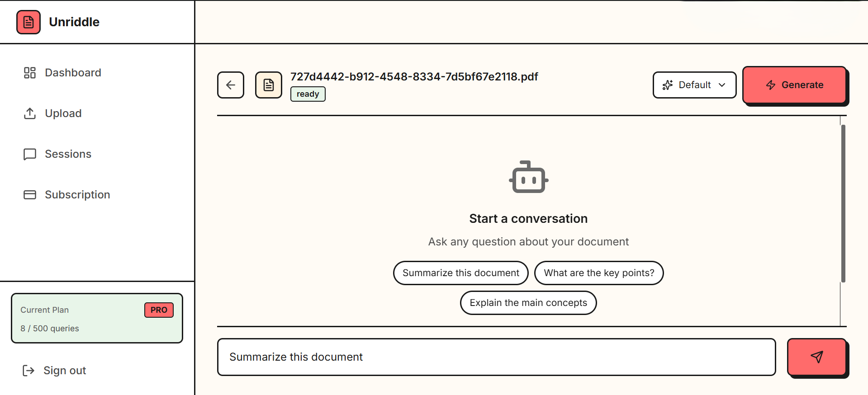Click the PDF document file icon
This screenshot has height=395, width=868.
(269, 85)
